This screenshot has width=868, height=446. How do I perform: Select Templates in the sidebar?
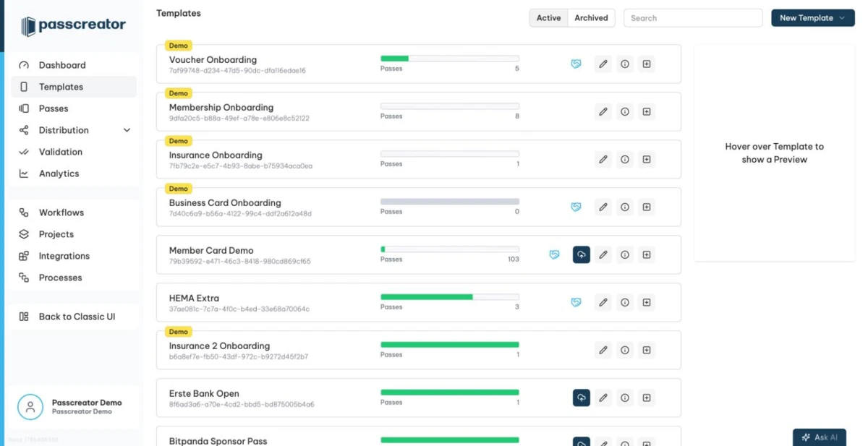(73, 87)
